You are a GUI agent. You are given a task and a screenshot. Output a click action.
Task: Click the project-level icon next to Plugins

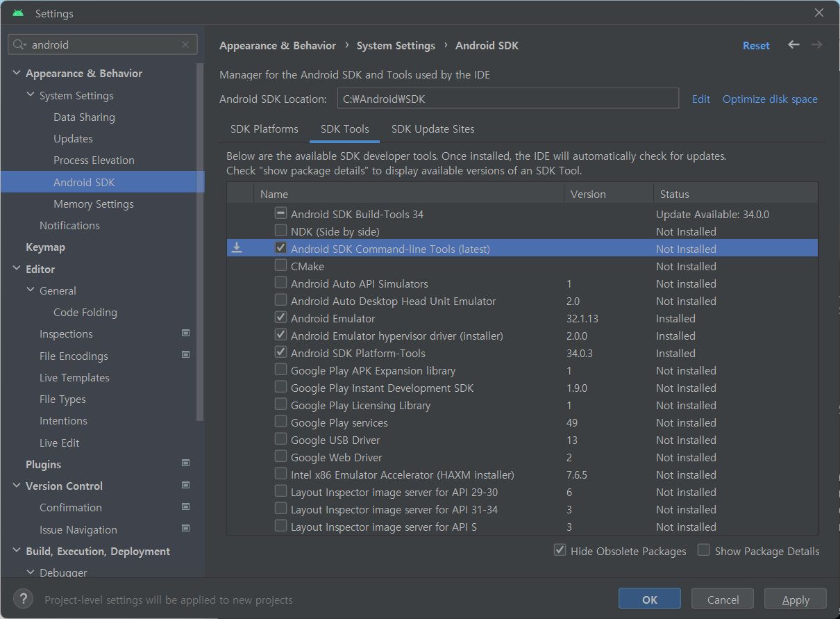(x=185, y=463)
